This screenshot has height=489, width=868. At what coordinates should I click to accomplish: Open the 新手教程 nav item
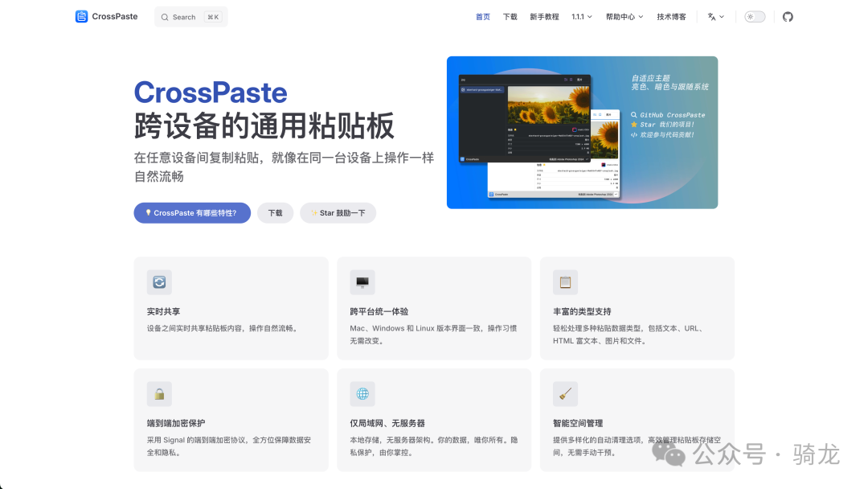tap(544, 16)
